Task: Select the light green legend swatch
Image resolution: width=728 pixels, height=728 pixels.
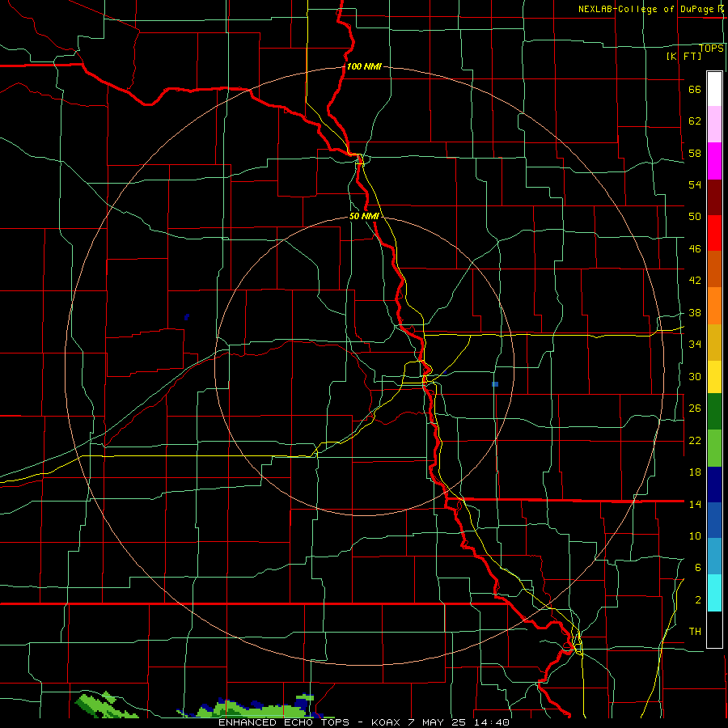Action: 714,448
